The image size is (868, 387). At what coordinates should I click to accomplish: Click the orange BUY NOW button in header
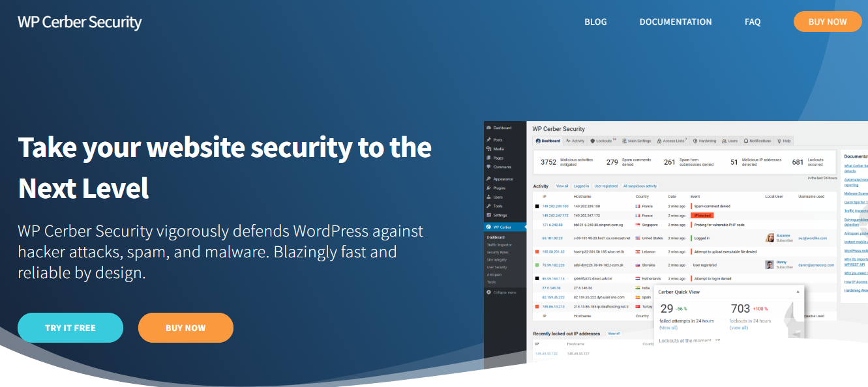tap(828, 21)
